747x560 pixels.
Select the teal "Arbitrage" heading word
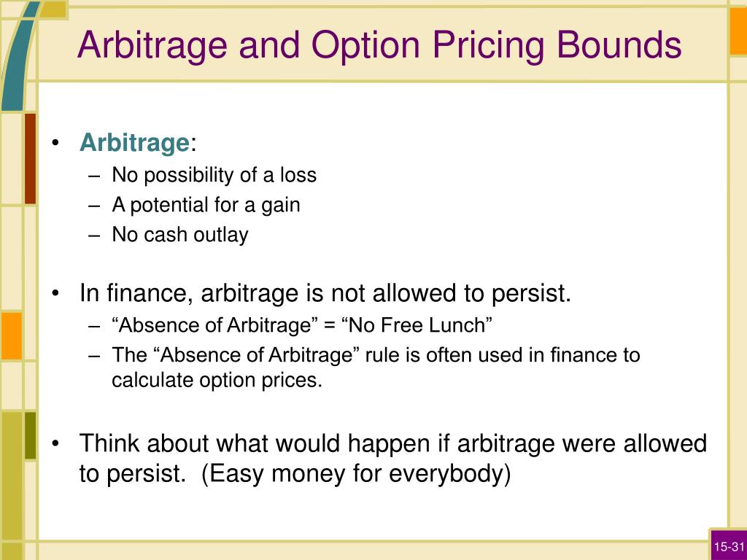click(135, 142)
